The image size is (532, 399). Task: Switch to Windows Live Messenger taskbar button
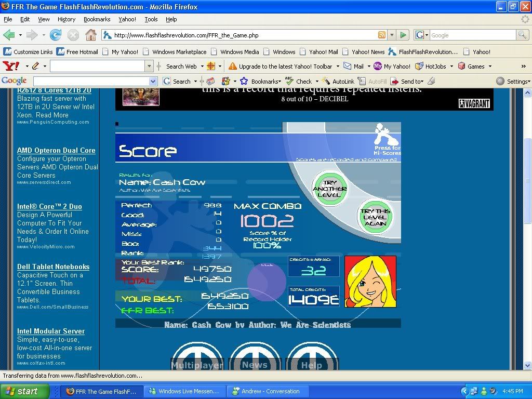click(x=184, y=391)
